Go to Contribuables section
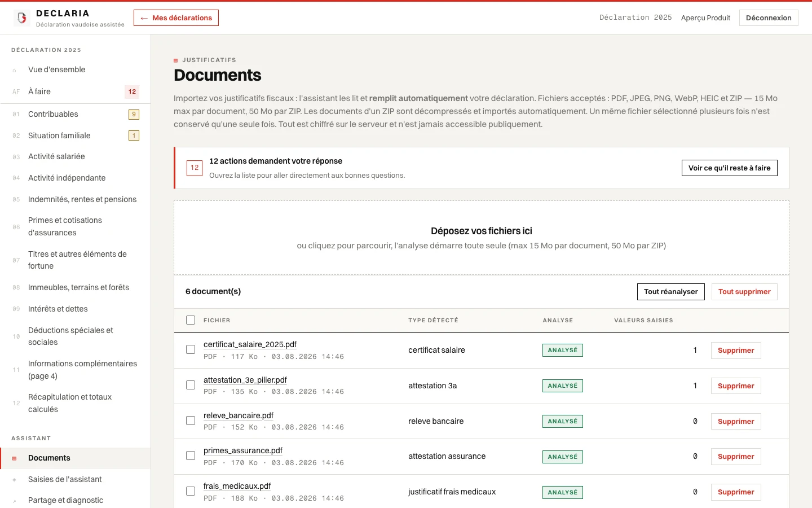The height and width of the screenshot is (508, 812). point(75,114)
